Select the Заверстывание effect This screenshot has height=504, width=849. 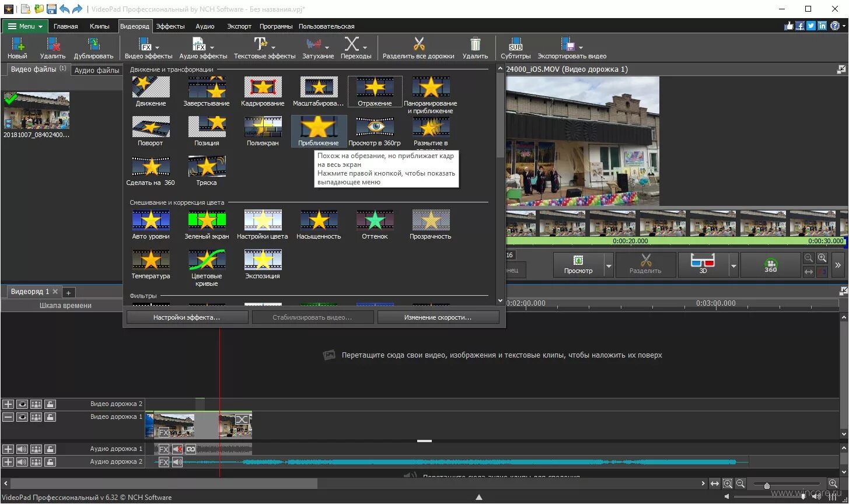click(x=207, y=92)
